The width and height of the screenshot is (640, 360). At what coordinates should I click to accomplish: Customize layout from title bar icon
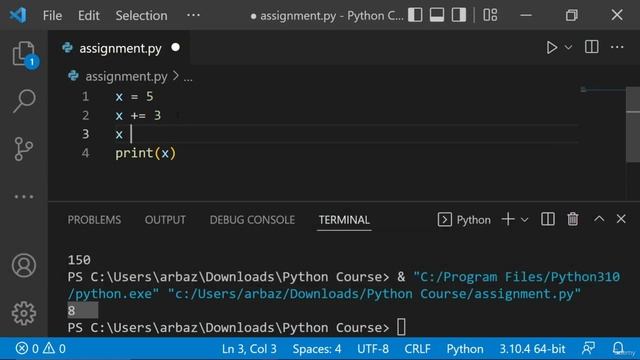pos(490,15)
